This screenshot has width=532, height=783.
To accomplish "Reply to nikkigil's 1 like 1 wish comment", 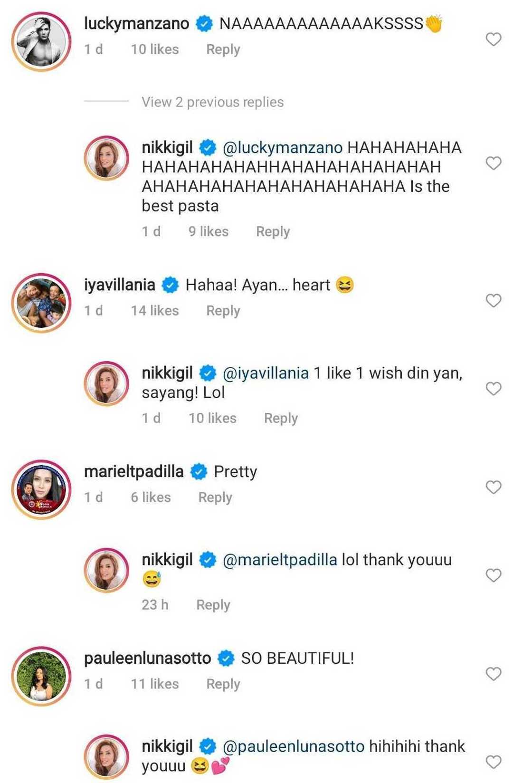I will pos(281,418).
